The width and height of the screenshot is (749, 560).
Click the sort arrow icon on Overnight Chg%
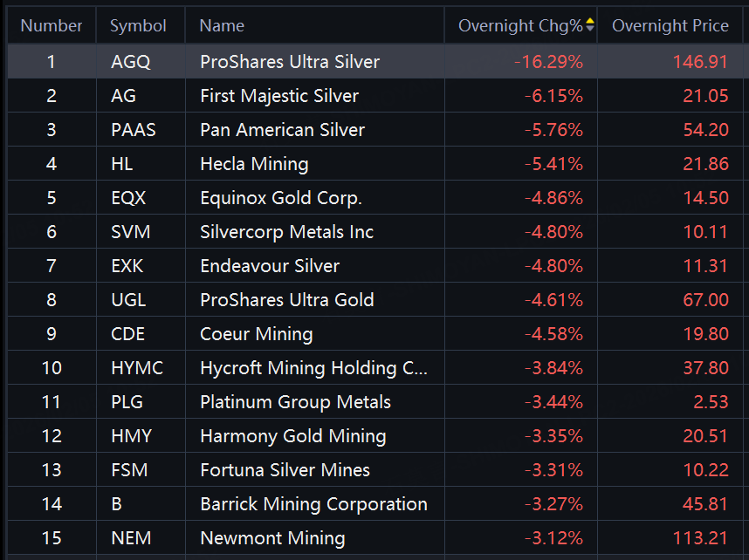pyautogui.click(x=590, y=25)
